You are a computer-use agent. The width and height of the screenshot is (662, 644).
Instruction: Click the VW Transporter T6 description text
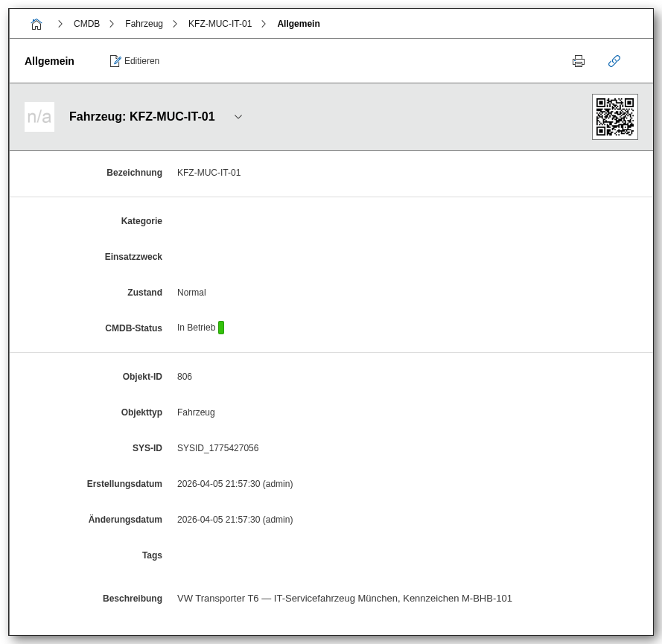click(x=344, y=599)
